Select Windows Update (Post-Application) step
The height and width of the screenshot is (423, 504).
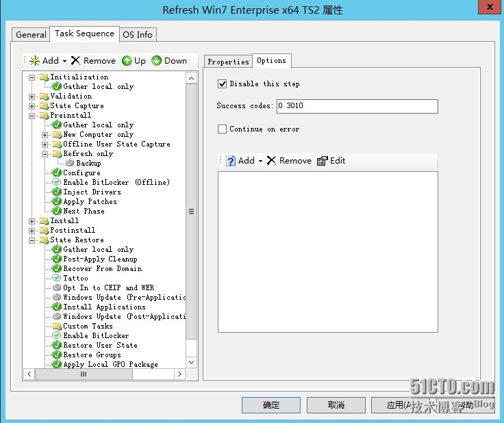[125, 316]
